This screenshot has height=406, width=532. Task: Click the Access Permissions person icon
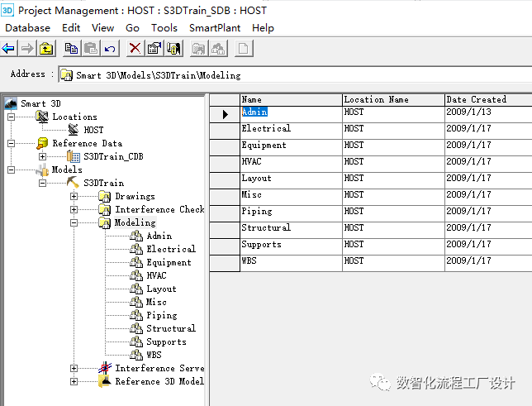tap(173, 49)
